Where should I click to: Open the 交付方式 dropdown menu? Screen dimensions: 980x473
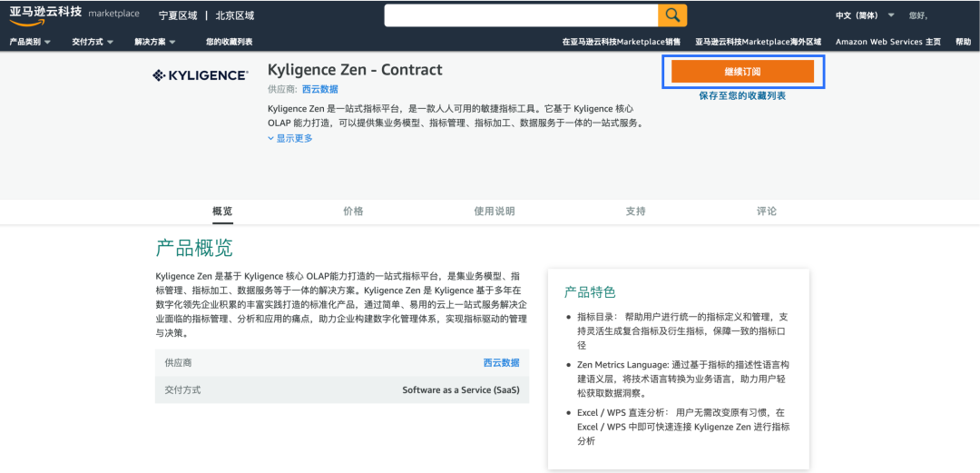click(93, 42)
